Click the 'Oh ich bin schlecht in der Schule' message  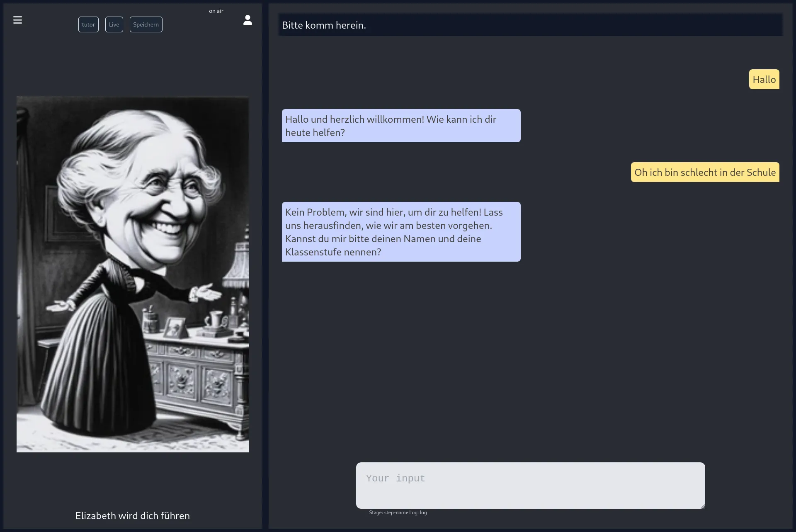tap(705, 172)
